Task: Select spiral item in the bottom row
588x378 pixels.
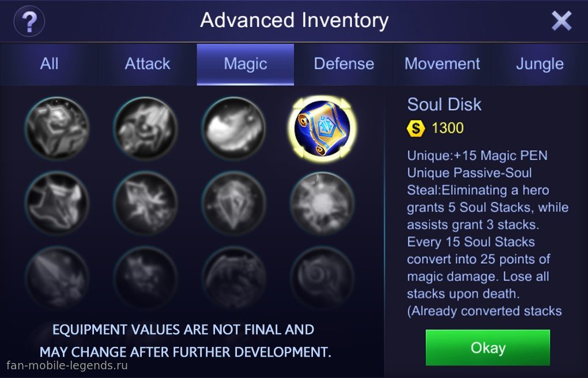Action: click(322, 278)
